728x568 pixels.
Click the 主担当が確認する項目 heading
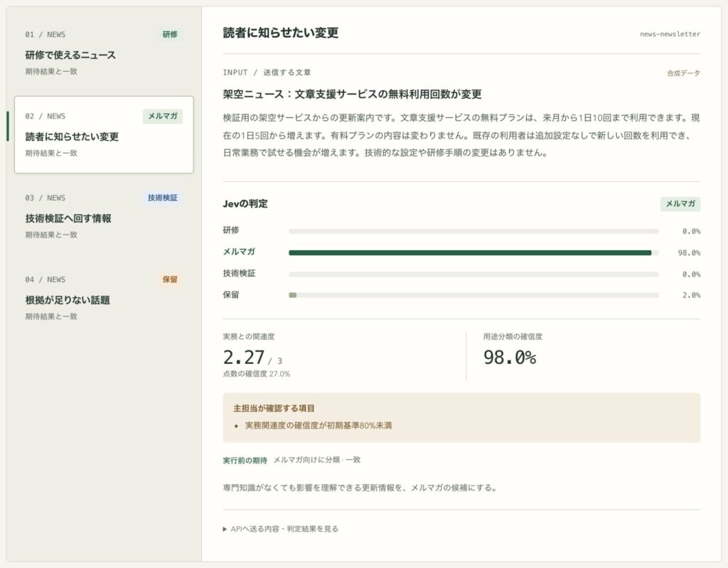point(274,408)
